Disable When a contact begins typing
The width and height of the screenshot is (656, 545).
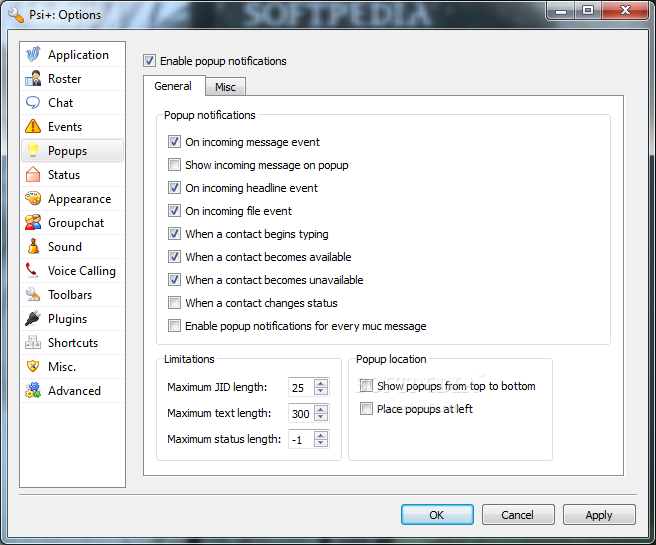tap(174, 234)
